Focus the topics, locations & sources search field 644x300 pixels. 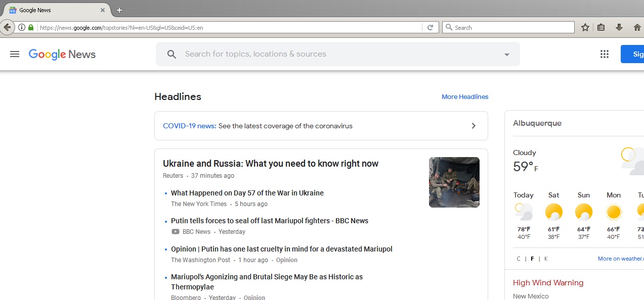pyautogui.click(x=339, y=54)
